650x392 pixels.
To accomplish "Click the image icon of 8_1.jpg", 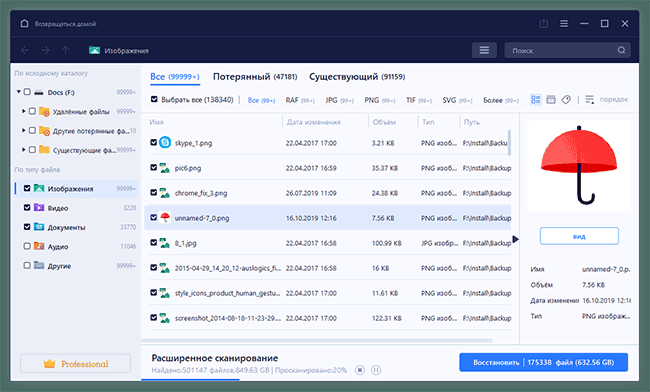I will point(165,243).
